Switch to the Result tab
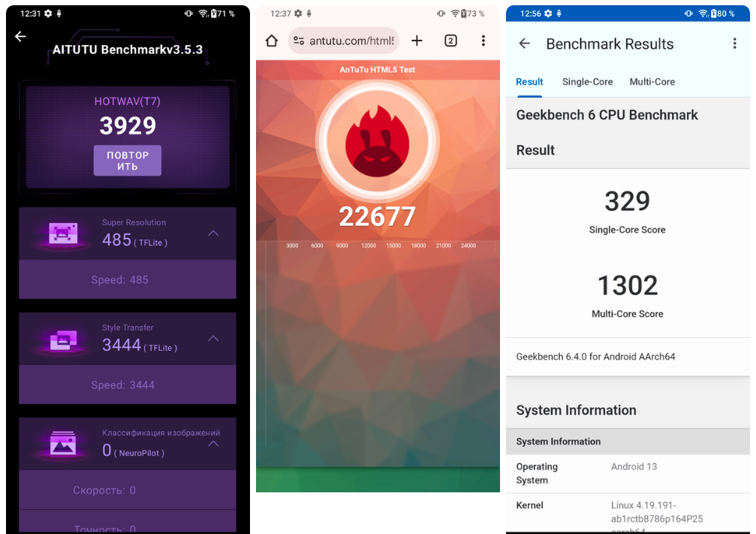The image size is (756, 534). (529, 82)
